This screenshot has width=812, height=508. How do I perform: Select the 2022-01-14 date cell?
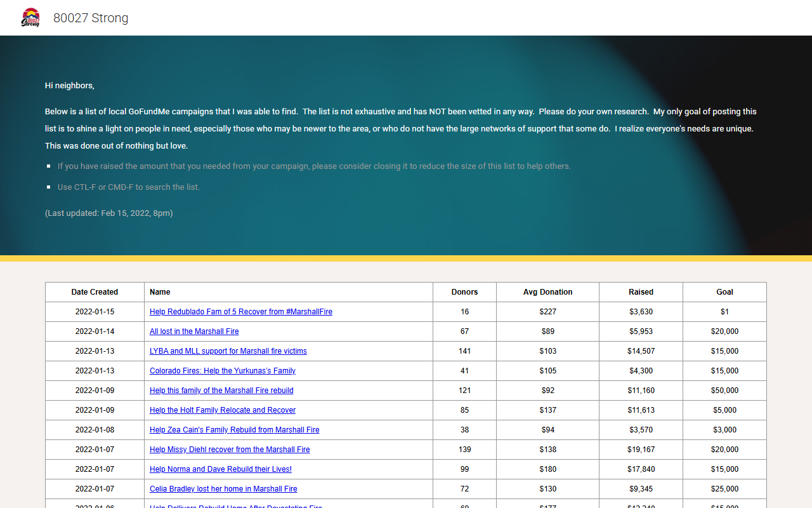(x=95, y=331)
